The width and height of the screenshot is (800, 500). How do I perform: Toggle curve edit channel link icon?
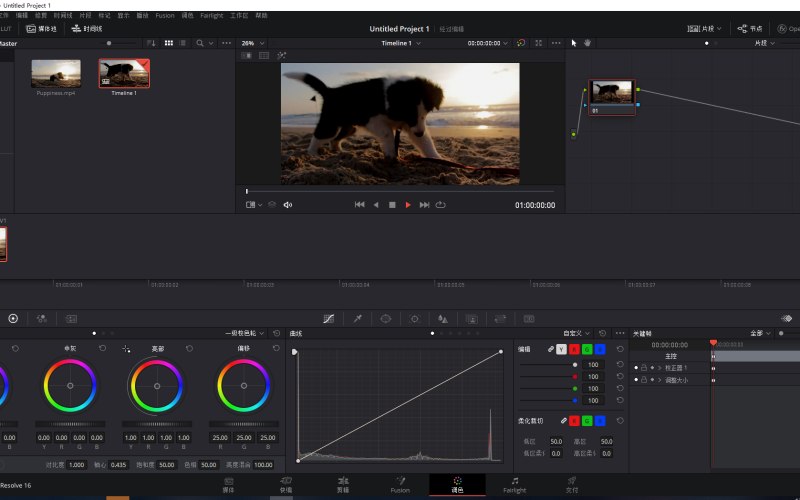click(551, 349)
